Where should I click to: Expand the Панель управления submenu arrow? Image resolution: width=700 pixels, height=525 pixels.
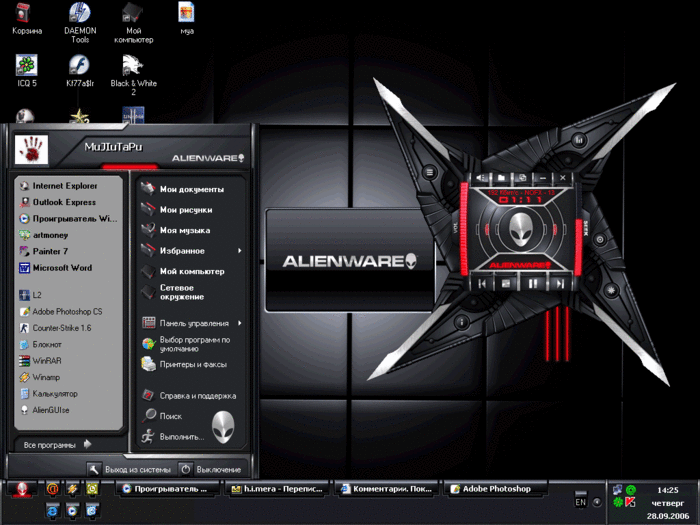pyautogui.click(x=240, y=323)
